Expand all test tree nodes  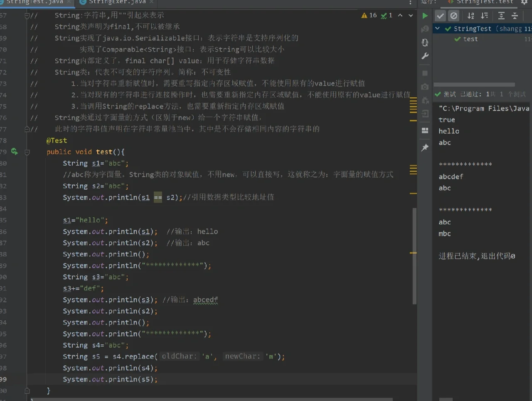(501, 16)
